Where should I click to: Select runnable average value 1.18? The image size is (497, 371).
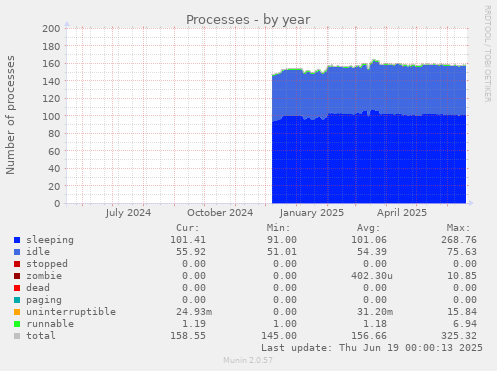(375, 324)
